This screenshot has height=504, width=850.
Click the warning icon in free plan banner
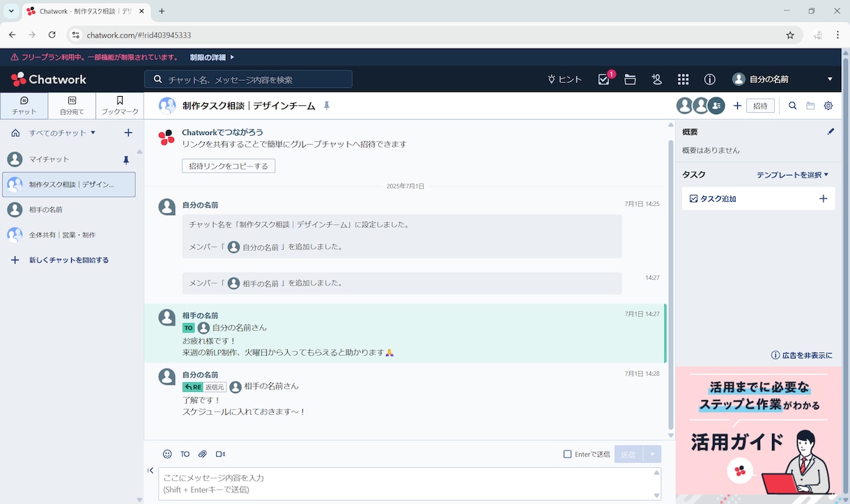15,57
